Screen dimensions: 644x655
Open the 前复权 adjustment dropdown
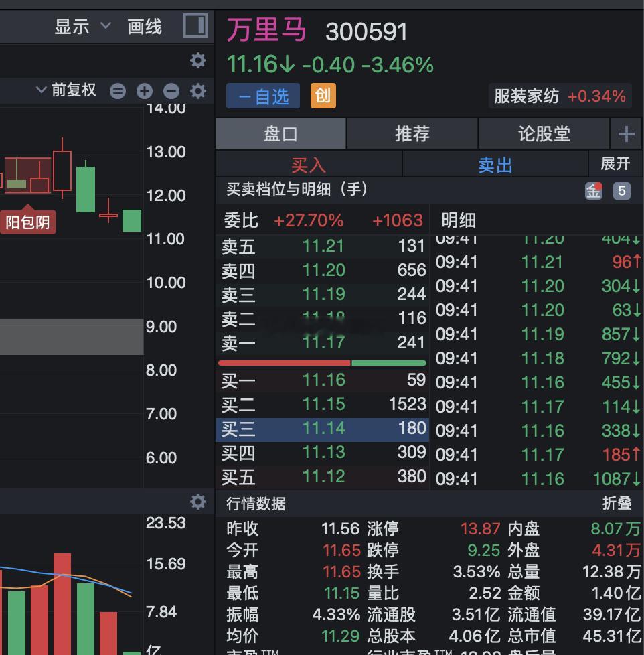(66, 90)
